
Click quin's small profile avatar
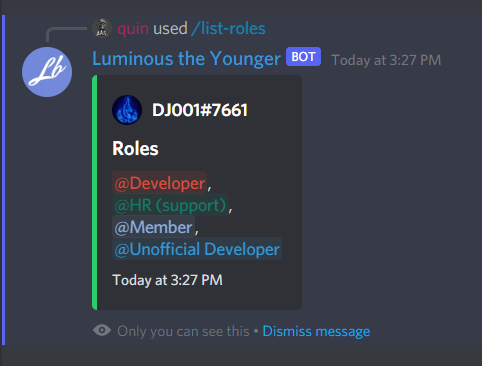102,28
